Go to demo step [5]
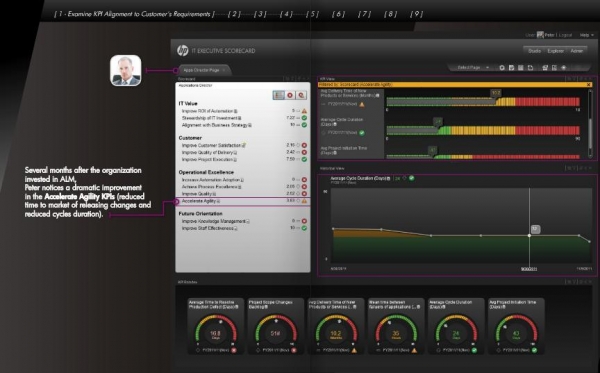 click(x=312, y=14)
